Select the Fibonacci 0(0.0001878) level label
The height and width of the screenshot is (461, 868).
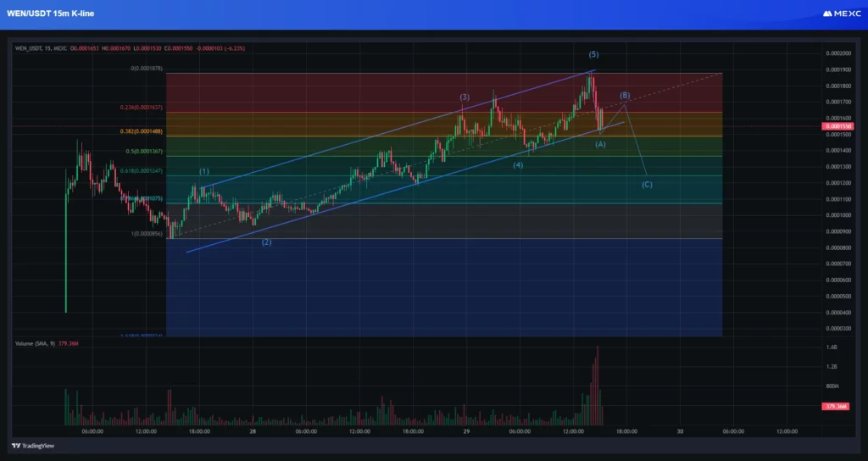pyautogui.click(x=146, y=69)
